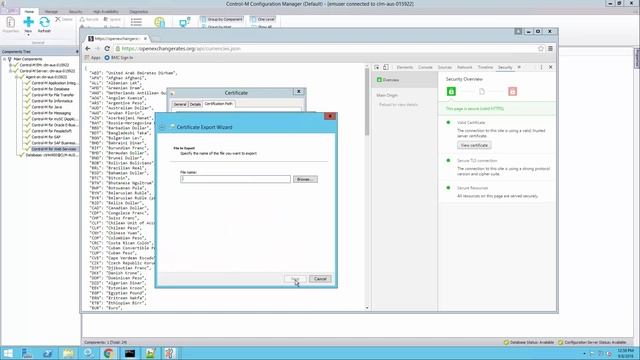Open Server Manager from the taskbar

tap(27, 353)
